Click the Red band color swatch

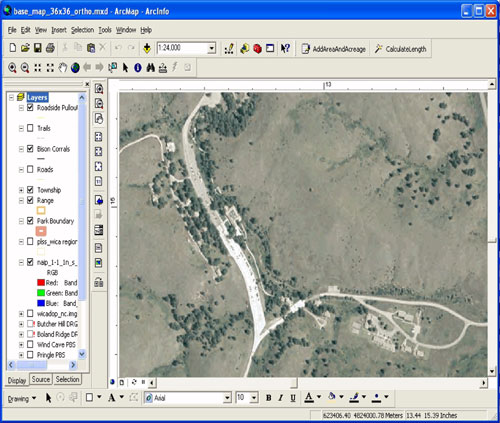41,283
